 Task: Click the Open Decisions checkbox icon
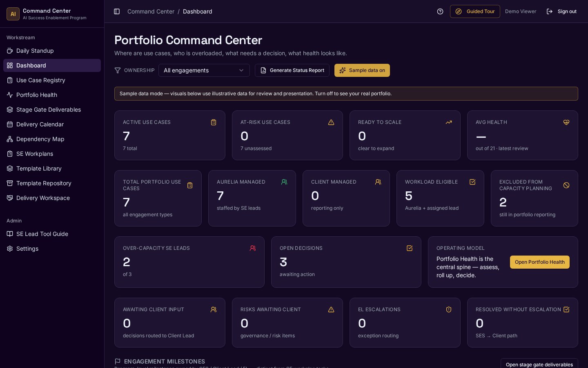coord(410,248)
